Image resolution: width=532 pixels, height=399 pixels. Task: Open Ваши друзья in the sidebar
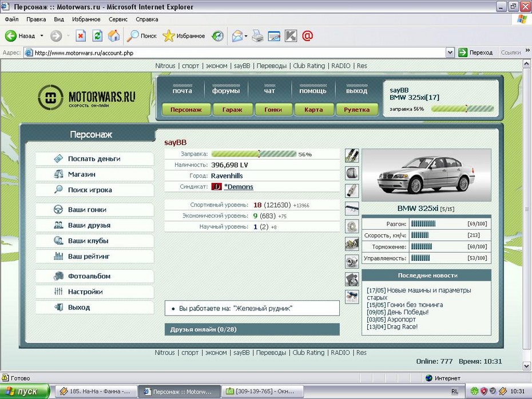click(94, 225)
